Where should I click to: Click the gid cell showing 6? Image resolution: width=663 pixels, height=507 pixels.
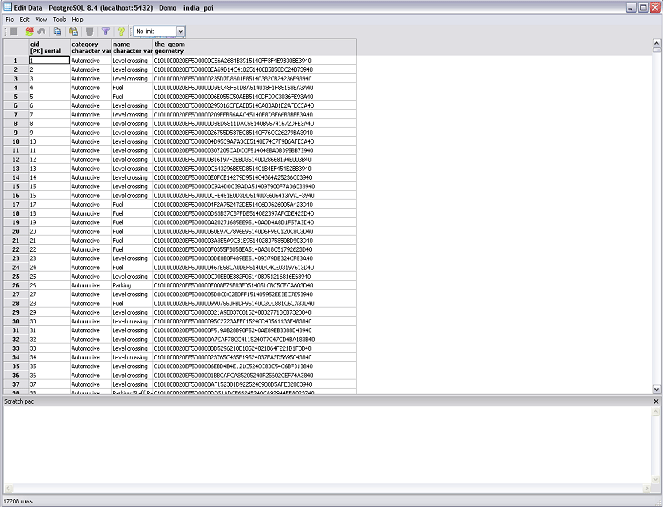[49, 106]
